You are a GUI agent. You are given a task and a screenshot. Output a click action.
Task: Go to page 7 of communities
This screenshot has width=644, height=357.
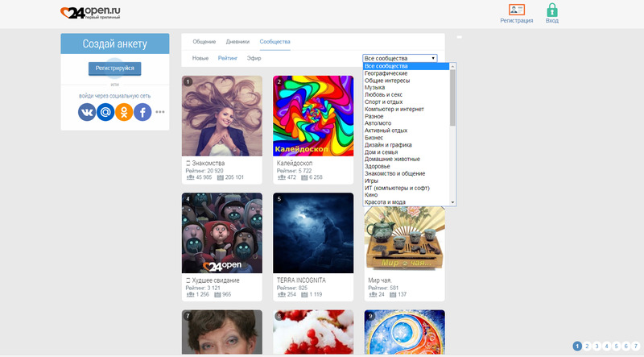coord(636,347)
